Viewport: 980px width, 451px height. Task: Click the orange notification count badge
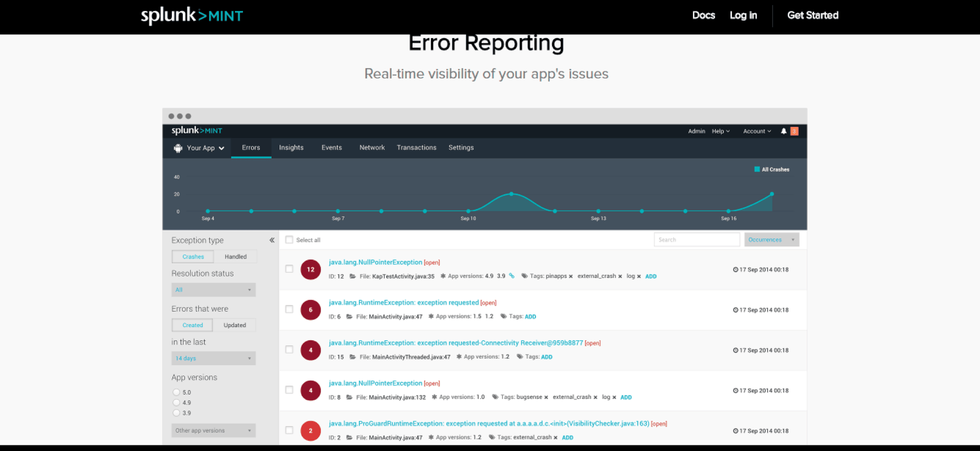[x=794, y=131]
